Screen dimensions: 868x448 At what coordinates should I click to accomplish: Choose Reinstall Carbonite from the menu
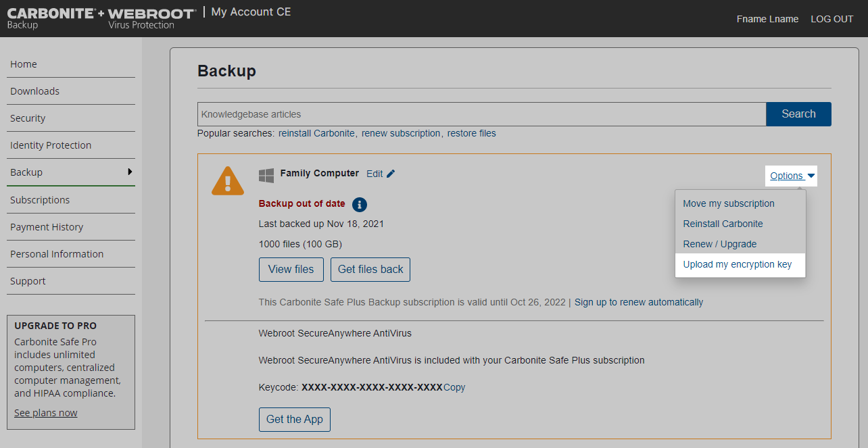pos(723,224)
